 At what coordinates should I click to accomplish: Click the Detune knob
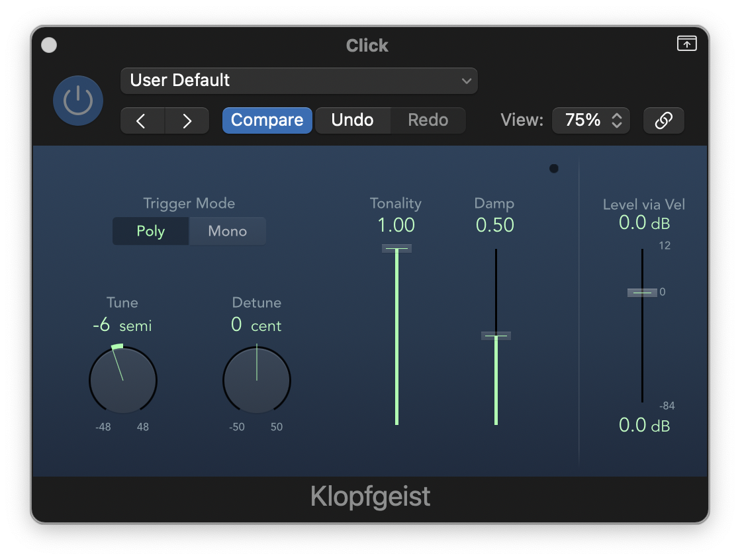tap(257, 381)
